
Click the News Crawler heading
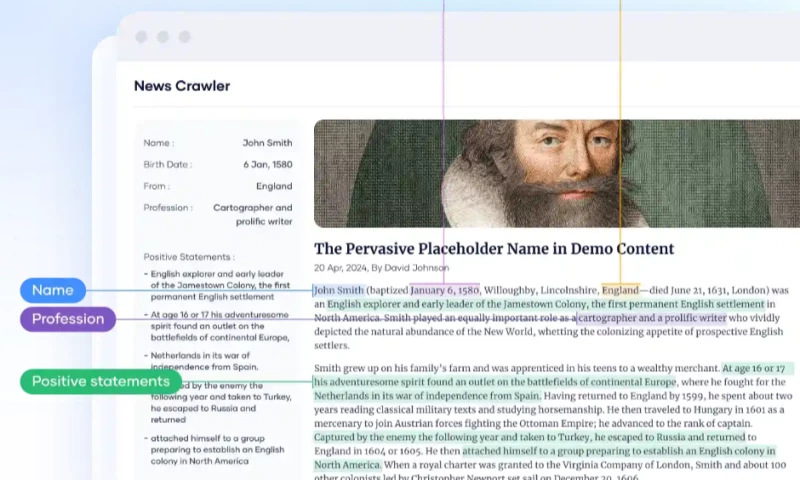182,86
